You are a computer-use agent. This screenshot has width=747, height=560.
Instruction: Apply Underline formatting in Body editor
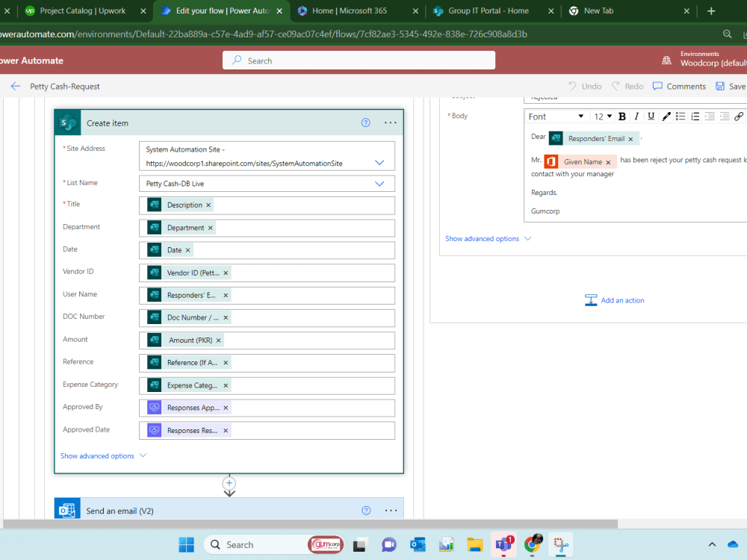click(651, 116)
